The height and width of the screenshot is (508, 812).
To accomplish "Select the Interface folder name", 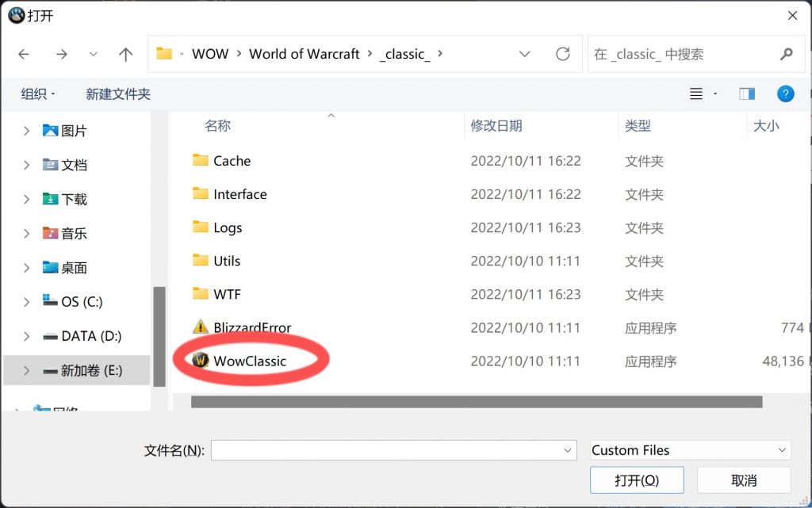I will [x=240, y=194].
